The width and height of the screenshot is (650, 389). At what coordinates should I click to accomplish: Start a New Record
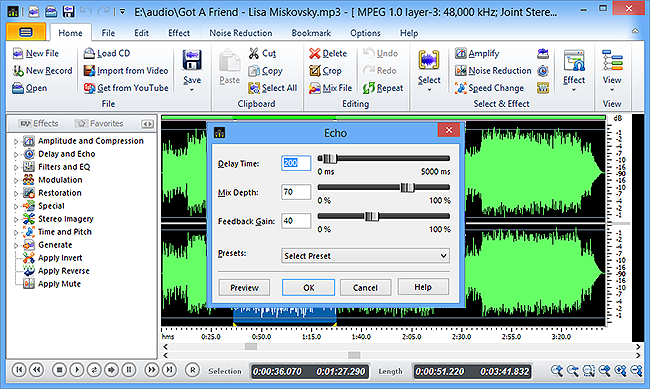[42, 71]
